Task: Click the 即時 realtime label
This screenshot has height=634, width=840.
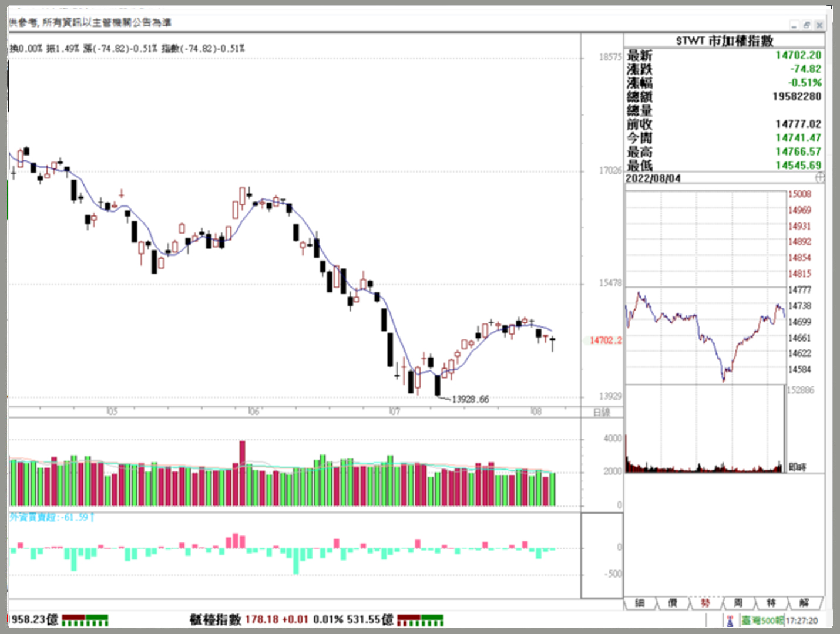Action: click(x=798, y=467)
